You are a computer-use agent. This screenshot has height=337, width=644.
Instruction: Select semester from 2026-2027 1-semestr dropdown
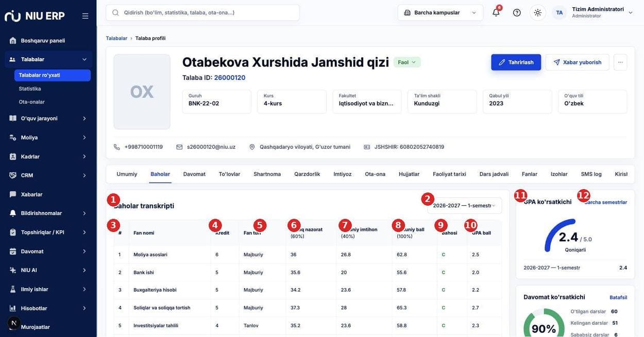coord(464,206)
